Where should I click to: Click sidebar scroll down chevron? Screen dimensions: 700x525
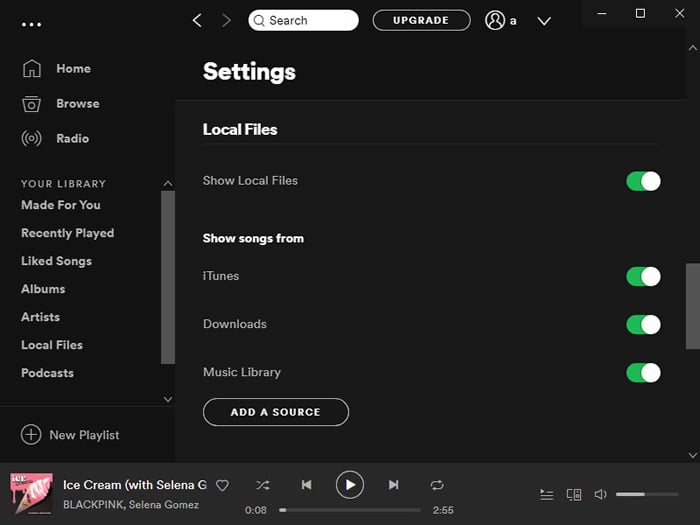(168, 399)
